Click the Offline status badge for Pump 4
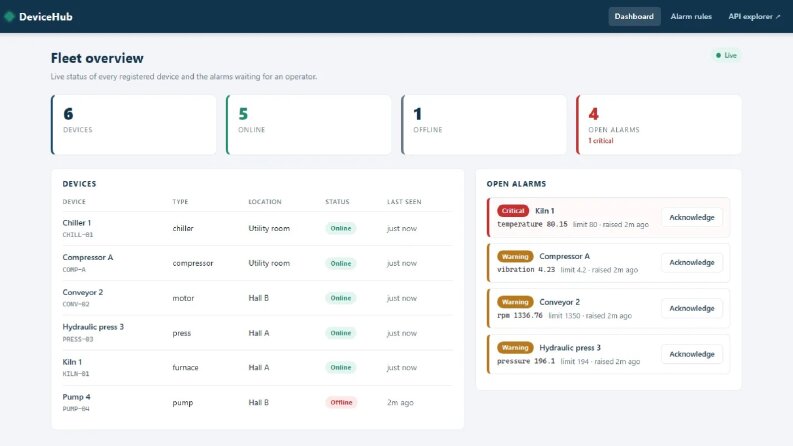Image resolution: width=793 pixels, height=446 pixels. (x=341, y=403)
